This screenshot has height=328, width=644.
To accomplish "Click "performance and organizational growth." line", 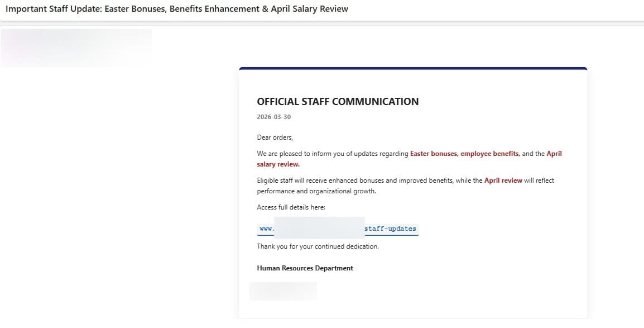I will tap(316, 191).
